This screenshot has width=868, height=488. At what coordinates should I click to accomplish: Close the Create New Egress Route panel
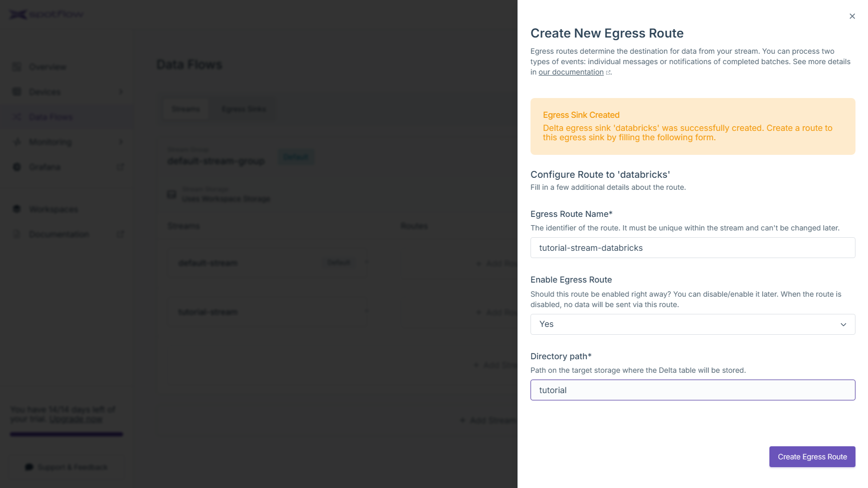(852, 16)
